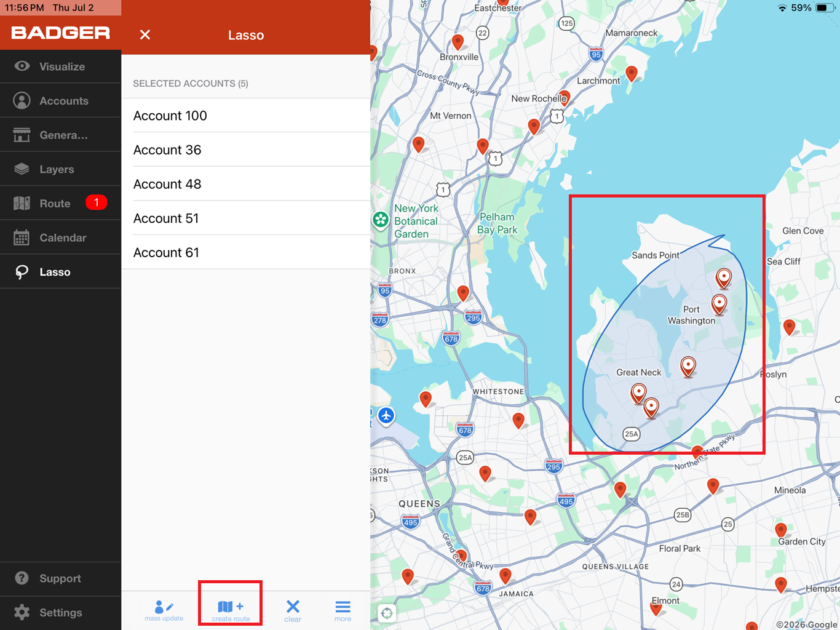
Task: Tap the selected pin nearest Sands Point
Action: point(724,279)
